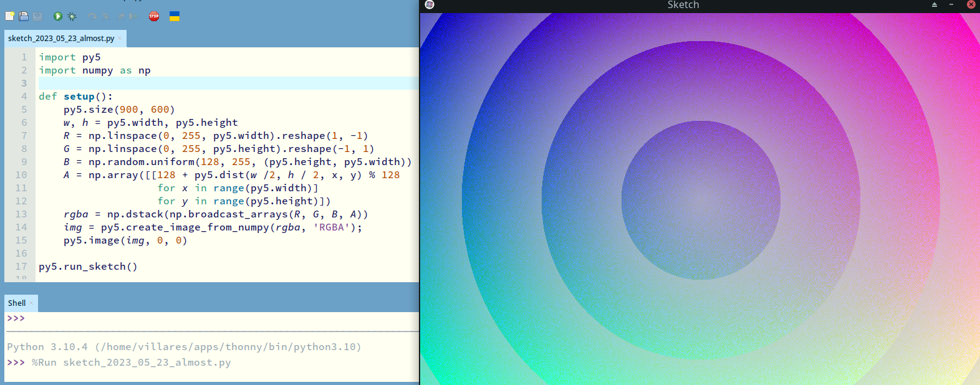Click the topmost '>>>' shell prompt
The width and height of the screenshot is (980, 385).
16,318
